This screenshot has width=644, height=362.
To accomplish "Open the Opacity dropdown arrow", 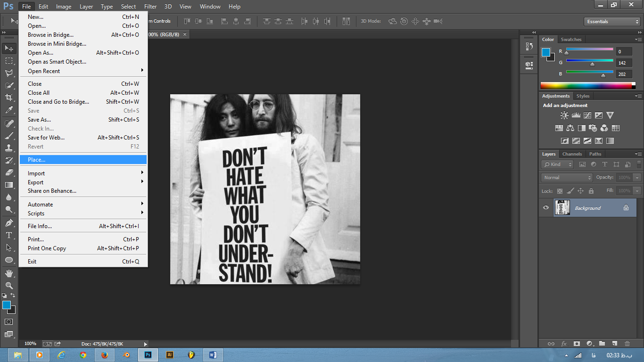I will point(637,177).
